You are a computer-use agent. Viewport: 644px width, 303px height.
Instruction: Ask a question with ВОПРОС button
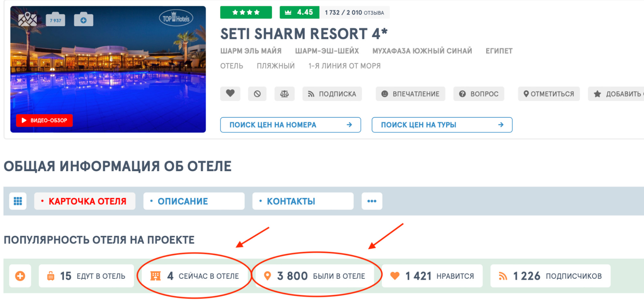[478, 94]
